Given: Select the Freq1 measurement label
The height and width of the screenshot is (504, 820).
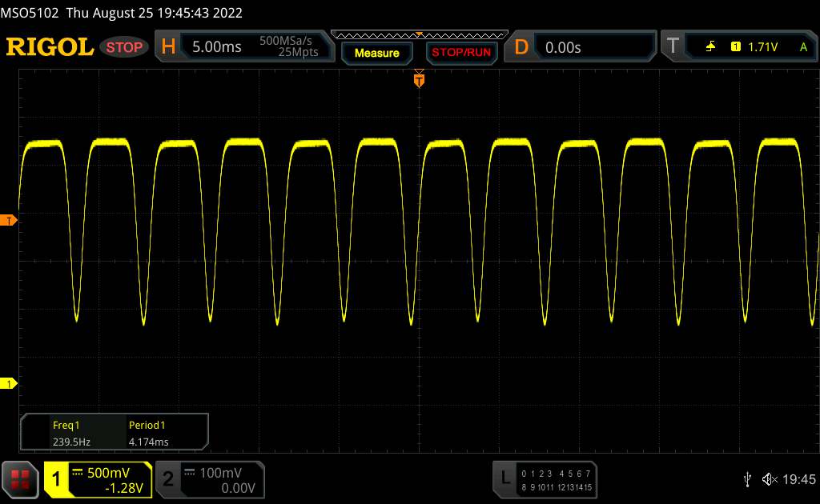Looking at the screenshot, I should click(66, 425).
